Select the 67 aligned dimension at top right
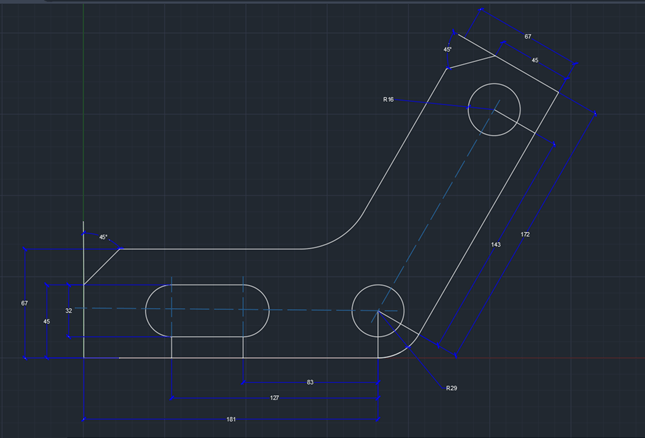The width and height of the screenshot is (645, 438). coord(528,36)
